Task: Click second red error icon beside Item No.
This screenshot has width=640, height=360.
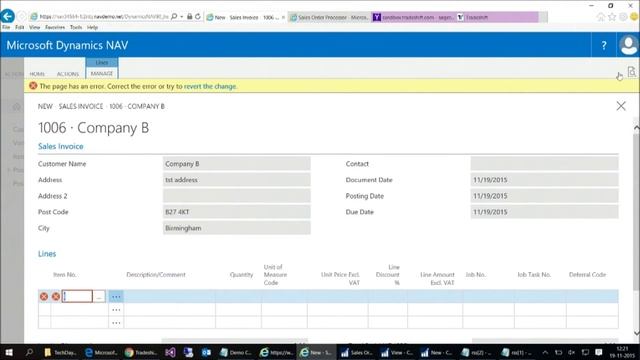Action: (56, 296)
